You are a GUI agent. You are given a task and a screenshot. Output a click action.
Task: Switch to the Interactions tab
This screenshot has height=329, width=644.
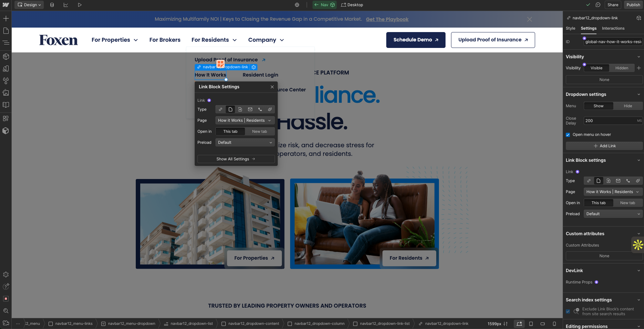point(613,28)
